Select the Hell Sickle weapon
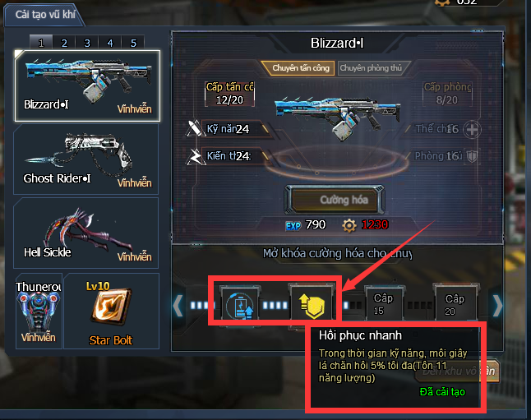The width and height of the screenshot is (531, 420). 86,233
